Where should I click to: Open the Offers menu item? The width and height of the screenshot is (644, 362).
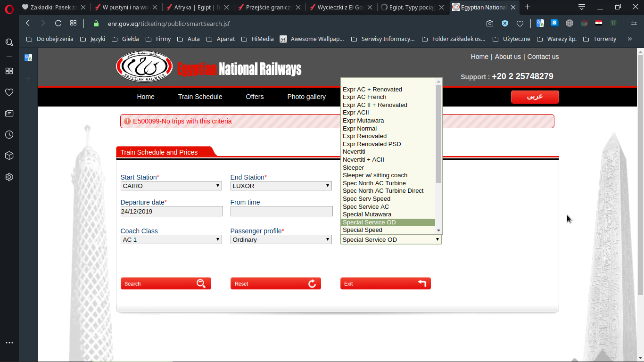255,97
